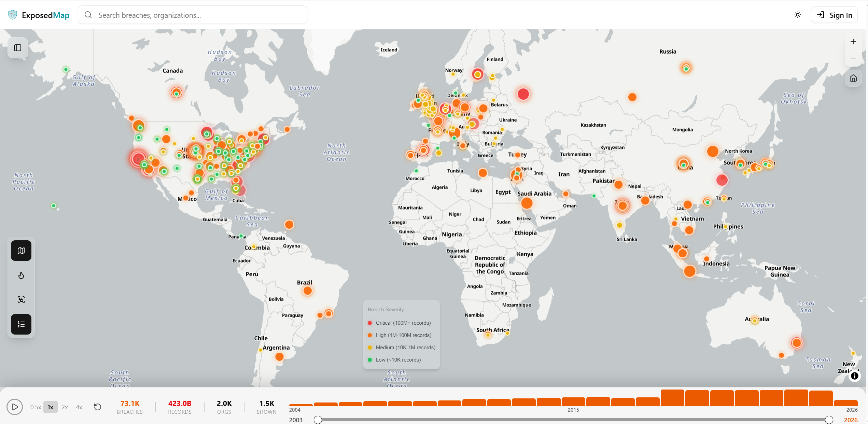Select High severity in the legend
The height and width of the screenshot is (424, 868).
click(403, 335)
